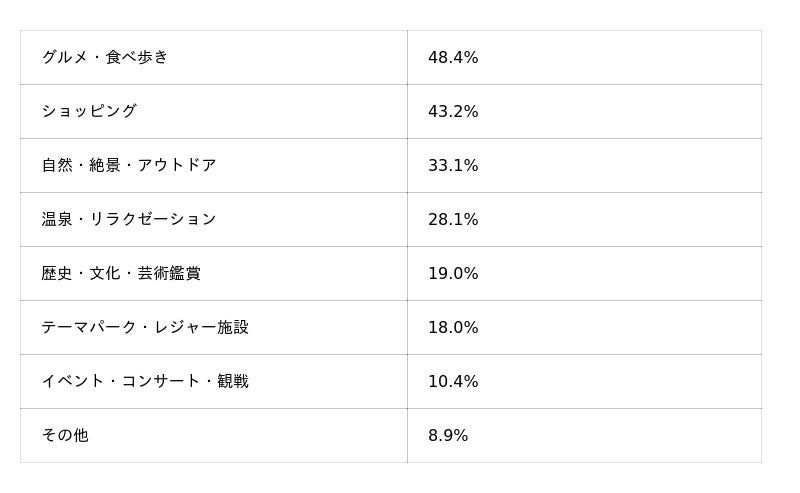Click the 歴史・文化・芸術鑑賞 label
This screenshot has height=493, width=800.
pos(121,274)
